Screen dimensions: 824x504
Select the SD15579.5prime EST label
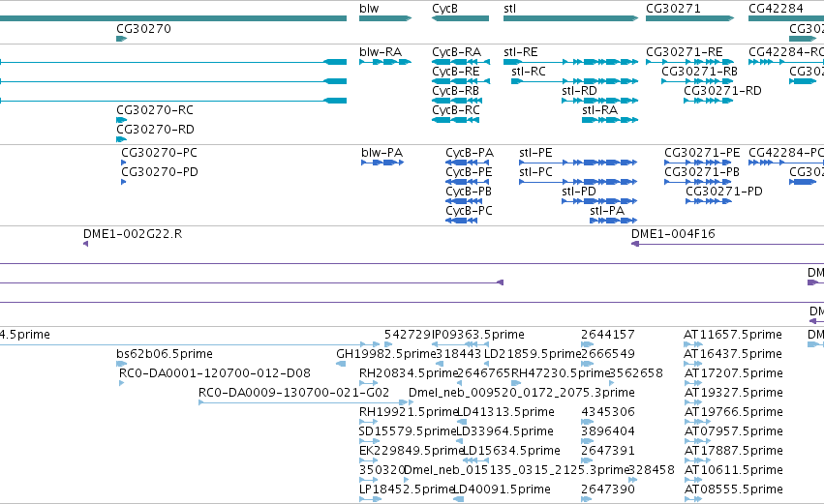coord(408,432)
